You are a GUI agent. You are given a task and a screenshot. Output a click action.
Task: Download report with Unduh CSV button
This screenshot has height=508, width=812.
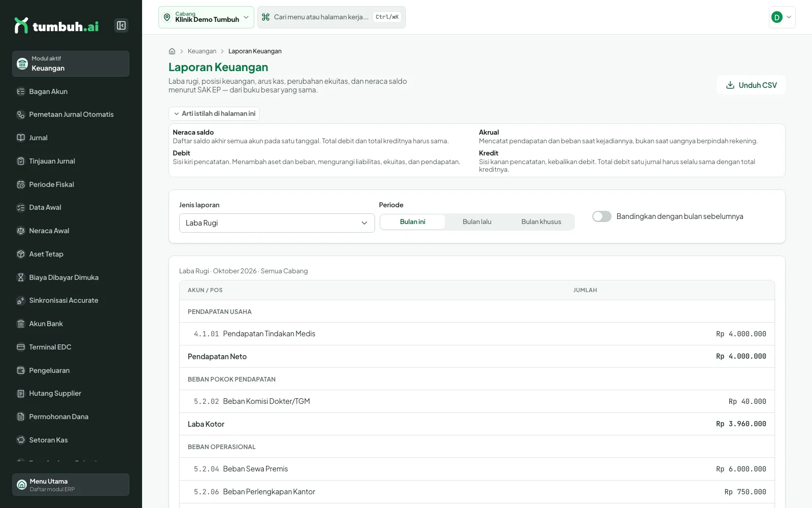751,85
